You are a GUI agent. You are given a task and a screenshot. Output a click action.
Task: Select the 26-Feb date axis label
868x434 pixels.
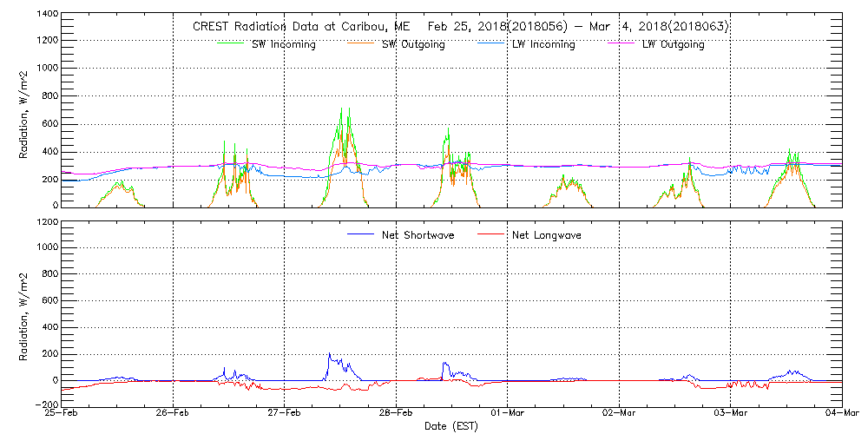click(x=174, y=414)
